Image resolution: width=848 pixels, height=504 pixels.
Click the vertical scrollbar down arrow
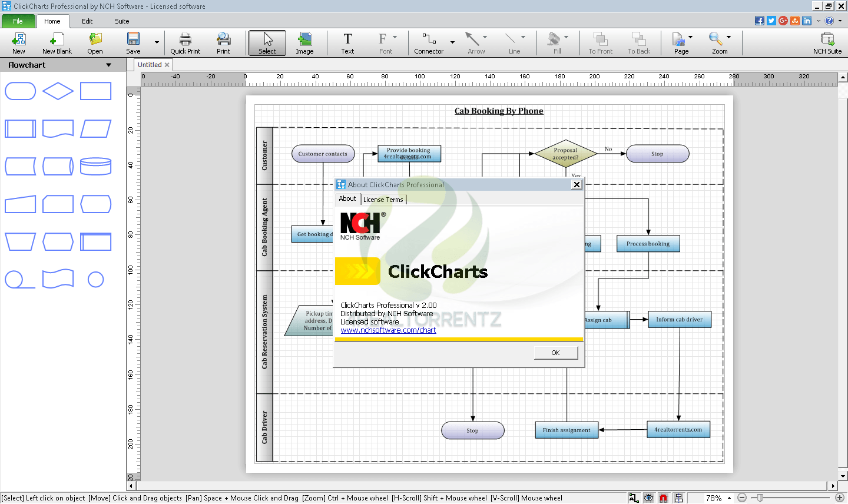point(843,476)
